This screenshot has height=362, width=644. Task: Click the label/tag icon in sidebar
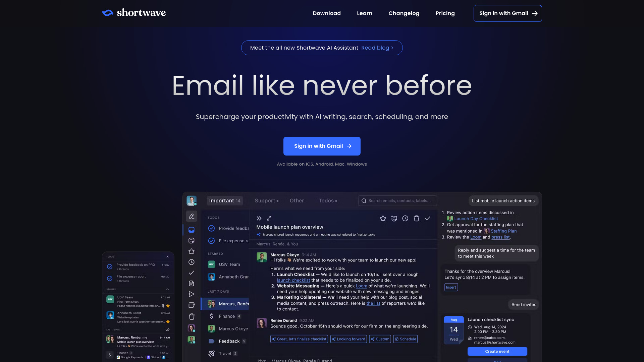[x=191, y=305]
